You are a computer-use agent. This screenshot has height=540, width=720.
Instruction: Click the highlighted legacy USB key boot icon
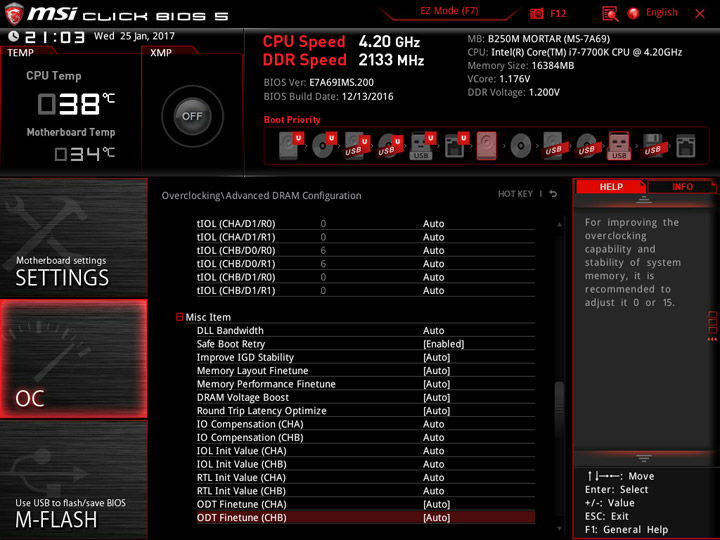click(x=619, y=146)
